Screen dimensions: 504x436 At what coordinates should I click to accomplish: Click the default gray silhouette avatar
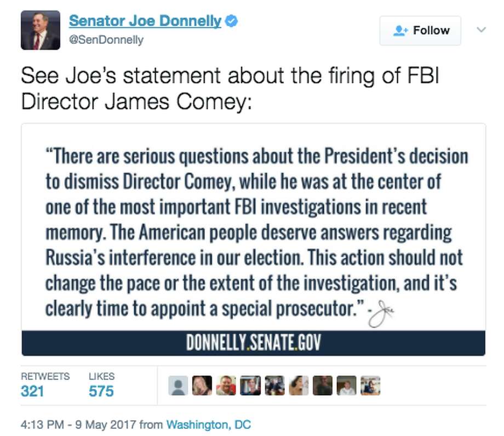[177, 386]
